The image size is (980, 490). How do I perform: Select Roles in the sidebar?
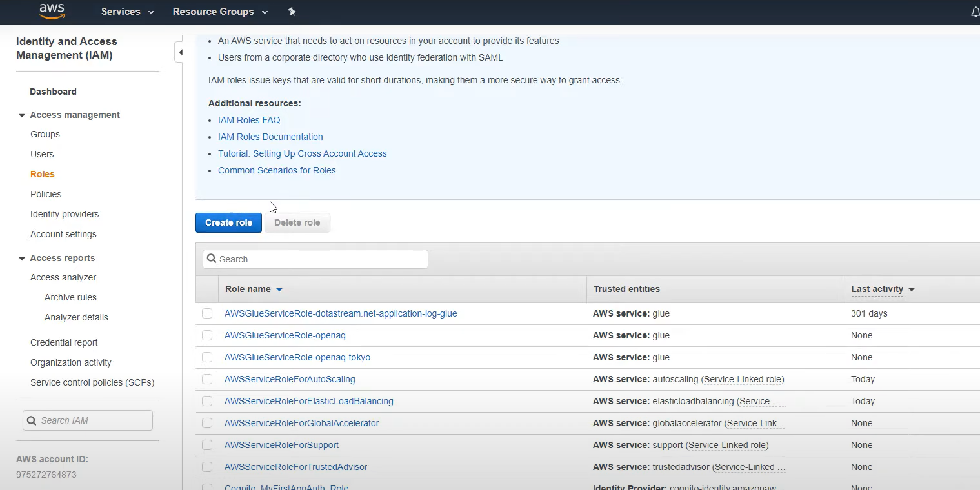(x=43, y=174)
